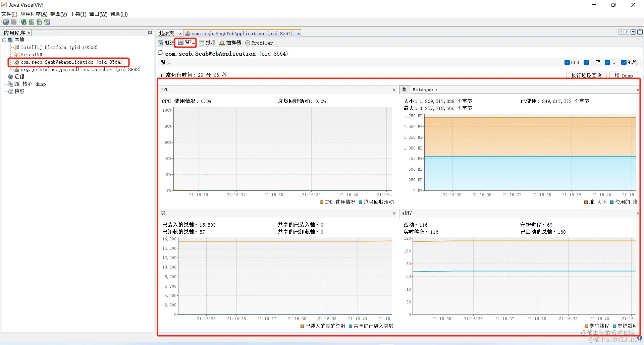The image size is (644, 345).
Task: Click the orange 堆 大小 legend swatch
Action: [x=586, y=202]
